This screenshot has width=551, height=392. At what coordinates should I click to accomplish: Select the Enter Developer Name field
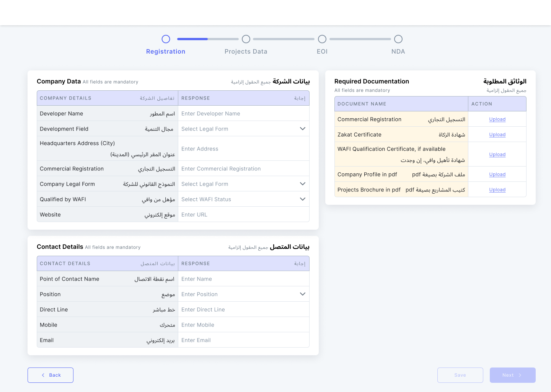tap(244, 113)
